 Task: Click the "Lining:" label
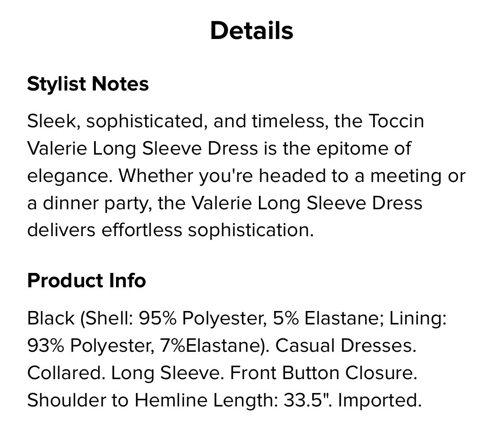click(418, 318)
